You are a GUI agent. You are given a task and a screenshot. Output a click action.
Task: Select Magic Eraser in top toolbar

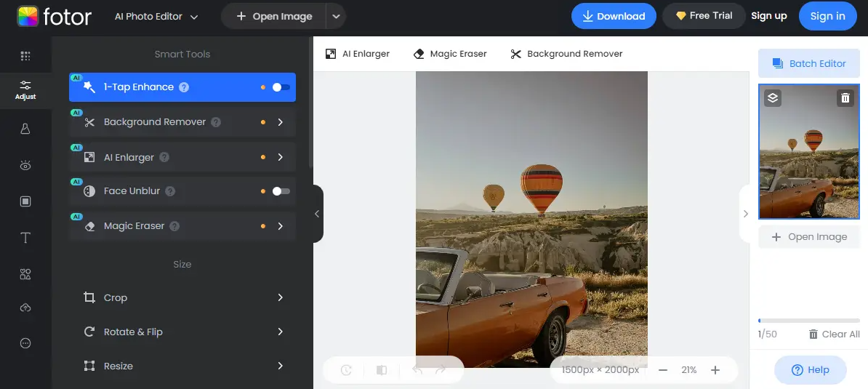449,54
